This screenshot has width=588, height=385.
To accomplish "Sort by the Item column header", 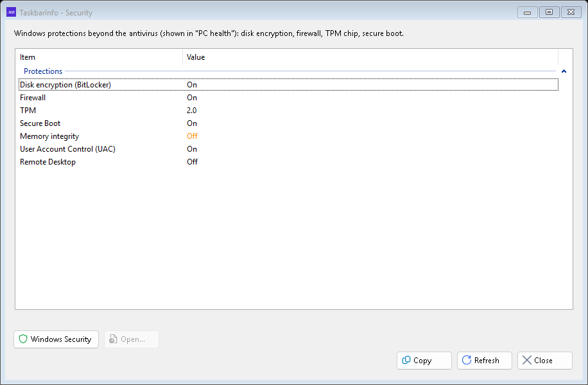I will pos(99,57).
